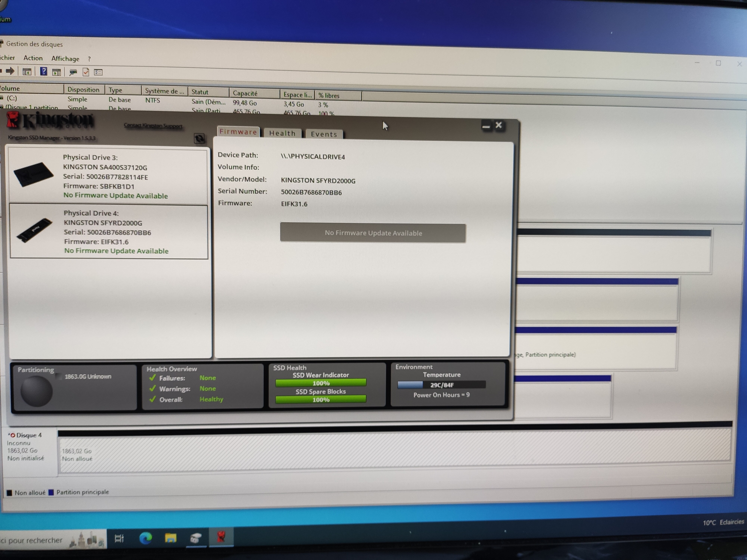This screenshot has height=560, width=747.
Task: Click the EIFK31.6 firmware value in details
Action: [x=294, y=204]
